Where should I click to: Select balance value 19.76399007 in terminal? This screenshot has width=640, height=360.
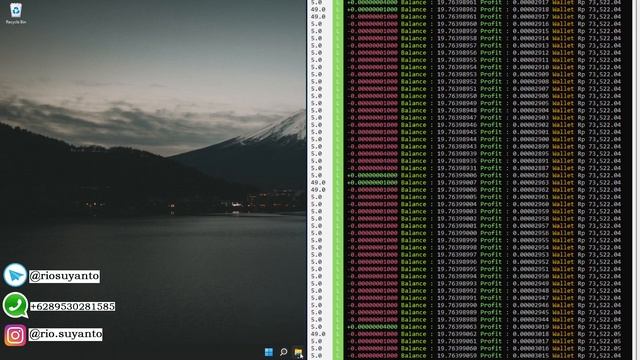(456, 182)
